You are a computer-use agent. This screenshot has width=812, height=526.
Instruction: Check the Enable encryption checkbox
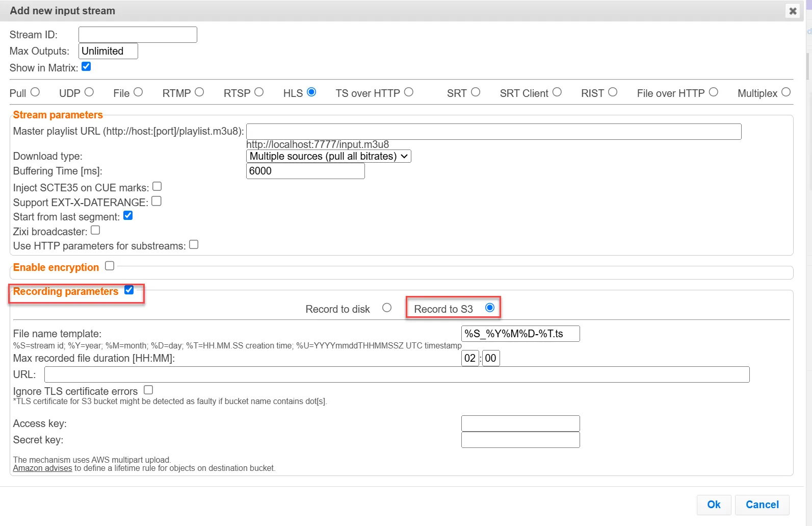110,266
